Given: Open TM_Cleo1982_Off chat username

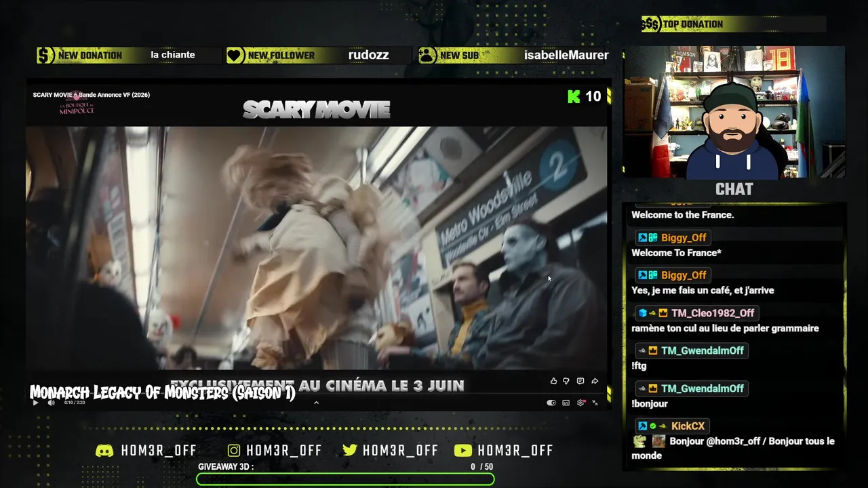Looking at the screenshot, I should click(712, 313).
